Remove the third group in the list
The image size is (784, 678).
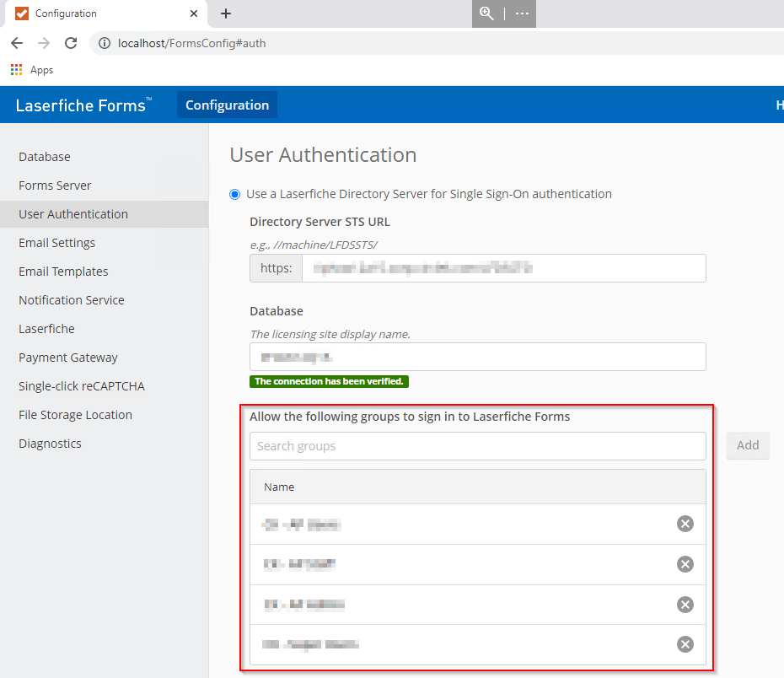[685, 605]
